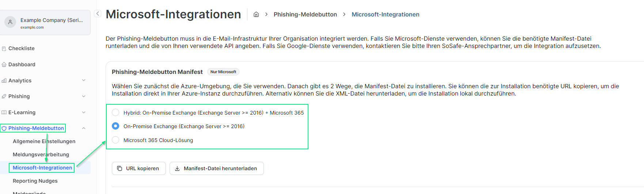Select Hybrid On-Premise Exchange radio option

115,112
